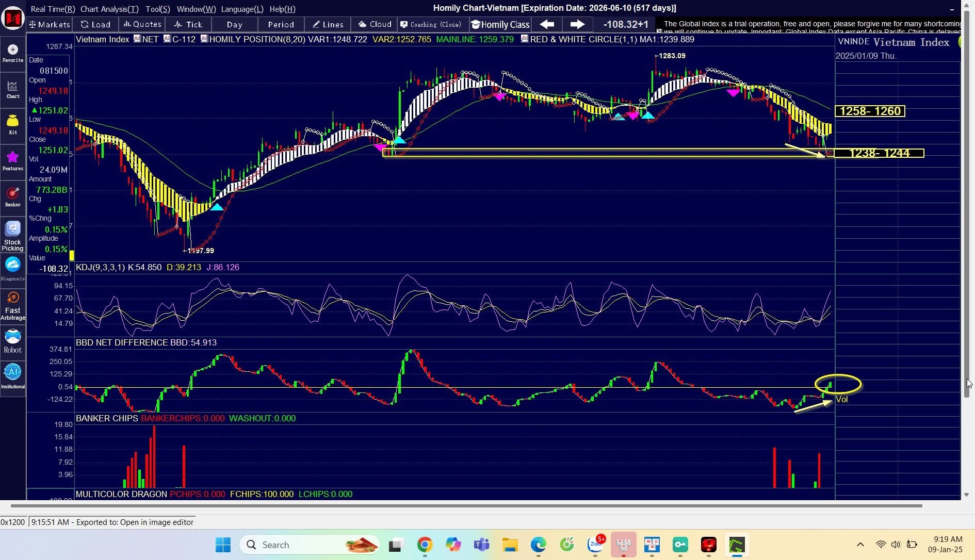Open the Homily Class button
Screen dimensions: 975x560
pyautogui.click(x=500, y=24)
